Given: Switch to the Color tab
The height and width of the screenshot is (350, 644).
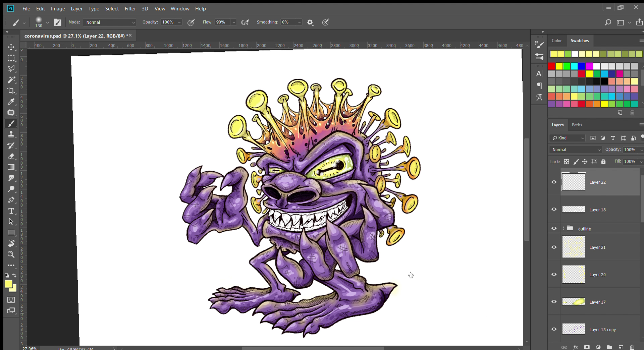Looking at the screenshot, I should (556, 41).
